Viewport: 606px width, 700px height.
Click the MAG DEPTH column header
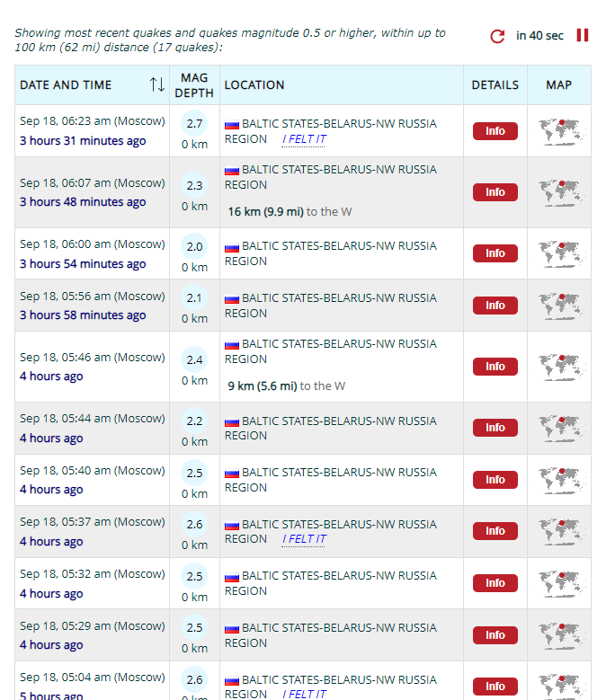(x=194, y=85)
